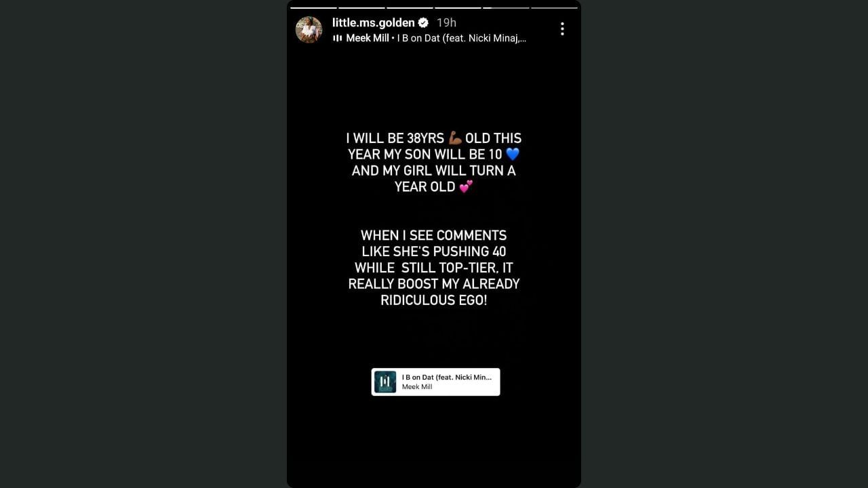Click Meek Mill name in the music sticker

(417, 387)
